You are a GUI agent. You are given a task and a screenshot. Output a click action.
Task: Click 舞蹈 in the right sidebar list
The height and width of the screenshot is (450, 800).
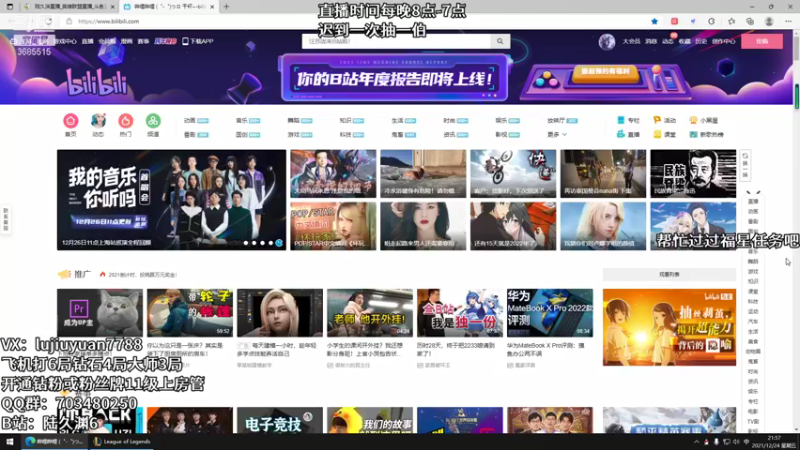pyautogui.click(x=753, y=261)
